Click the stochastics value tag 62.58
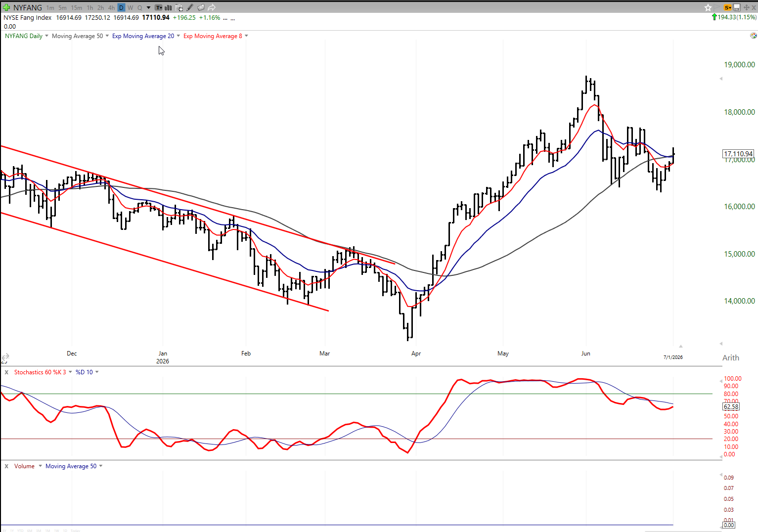The height and width of the screenshot is (532, 758). 731,407
